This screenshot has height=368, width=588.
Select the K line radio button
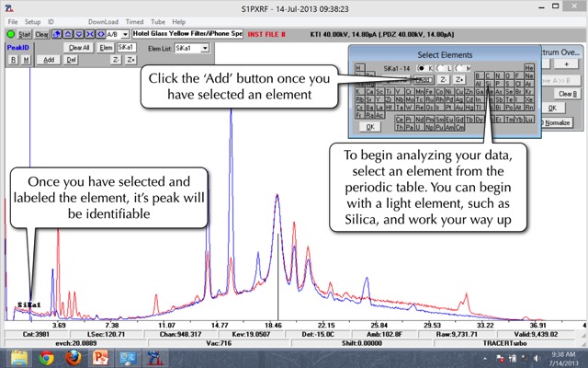423,68
